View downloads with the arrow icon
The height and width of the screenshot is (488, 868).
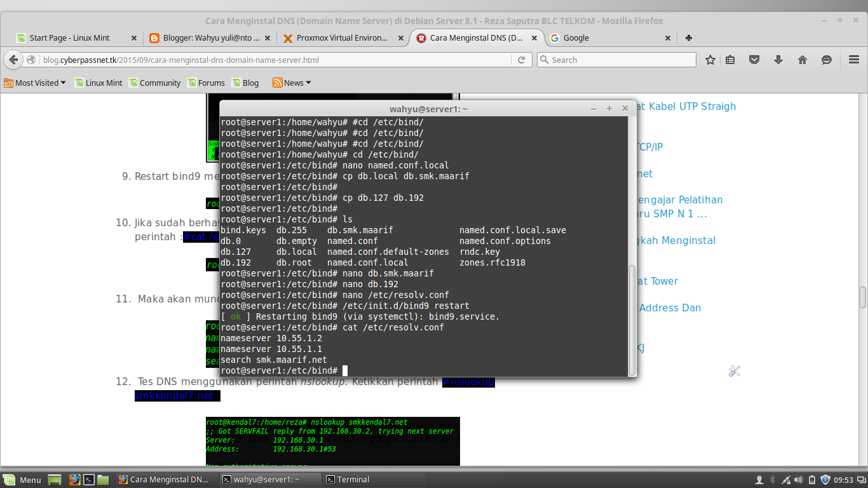pyautogui.click(x=777, y=59)
